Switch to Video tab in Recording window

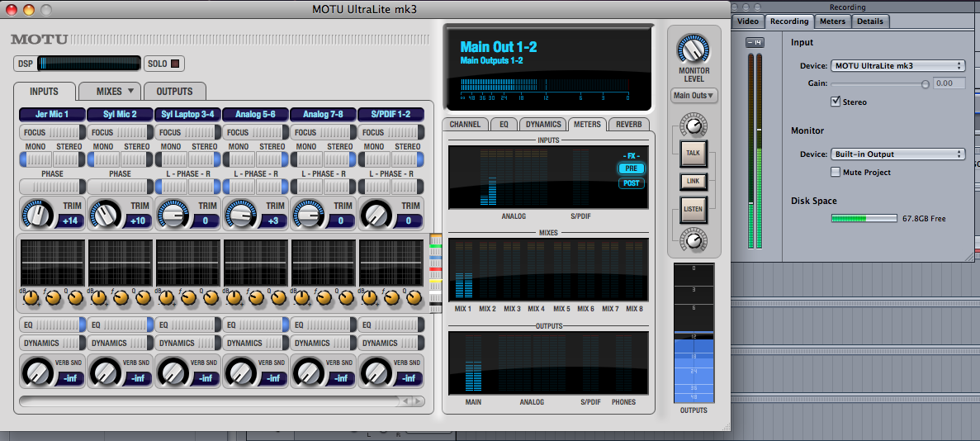747,21
